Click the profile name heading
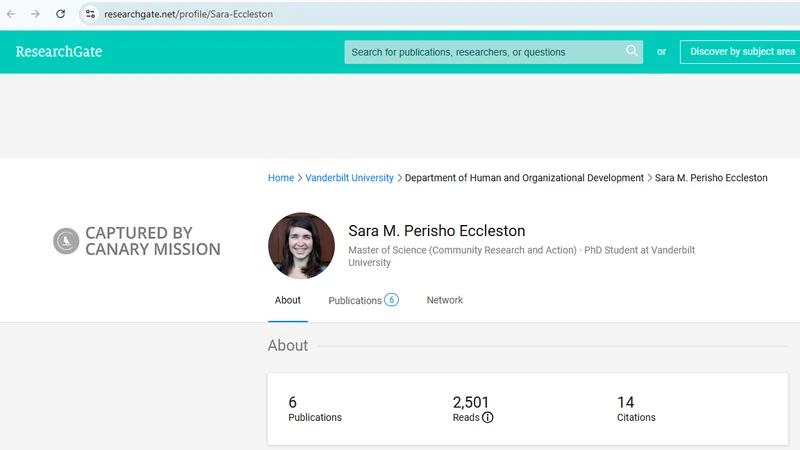The height and width of the screenshot is (450, 800). pos(437,231)
